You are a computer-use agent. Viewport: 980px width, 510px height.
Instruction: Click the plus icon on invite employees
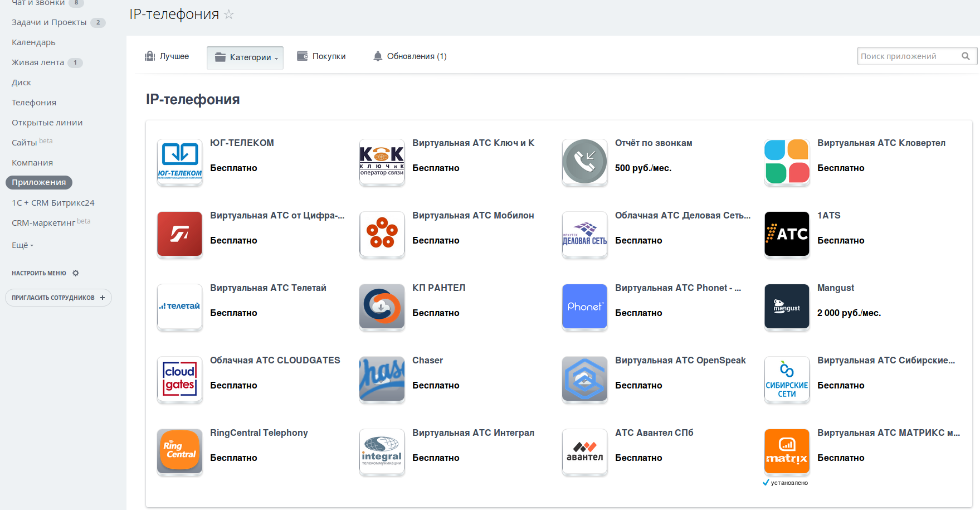tap(103, 298)
